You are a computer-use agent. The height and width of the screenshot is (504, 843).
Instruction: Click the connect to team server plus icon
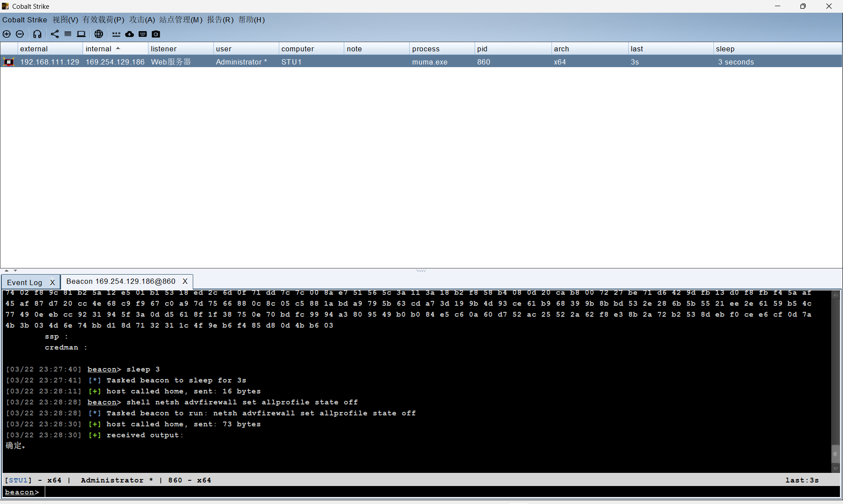(x=7, y=34)
